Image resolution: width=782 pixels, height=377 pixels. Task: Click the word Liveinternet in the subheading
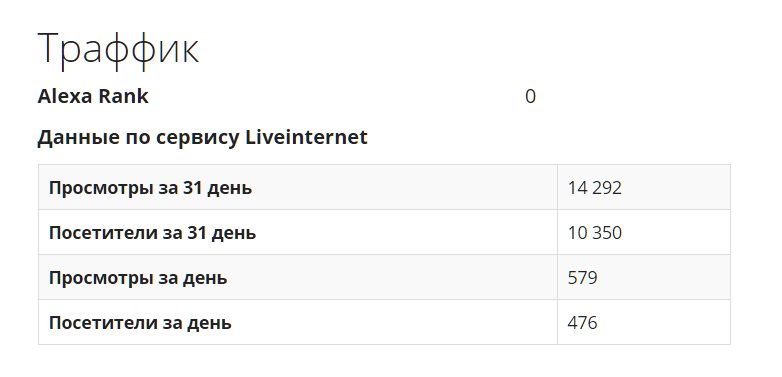306,137
